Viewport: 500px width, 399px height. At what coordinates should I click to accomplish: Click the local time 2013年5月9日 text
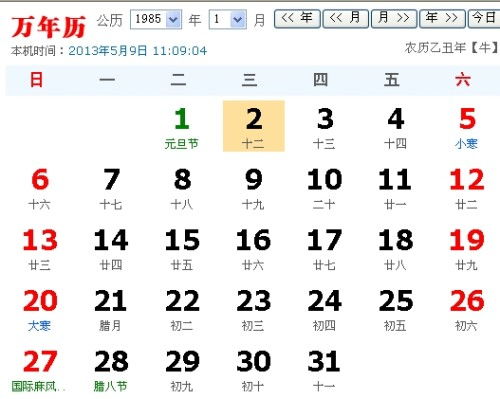(138, 51)
